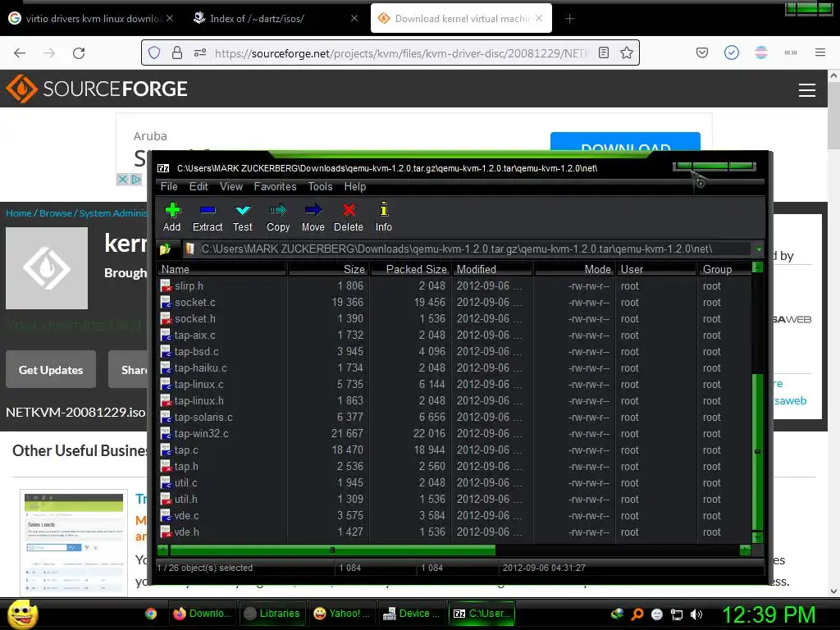Image resolution: width=840 pixels, height=630 pixels.
Task: Select the tap-solaris.c file
Action: 454,418
